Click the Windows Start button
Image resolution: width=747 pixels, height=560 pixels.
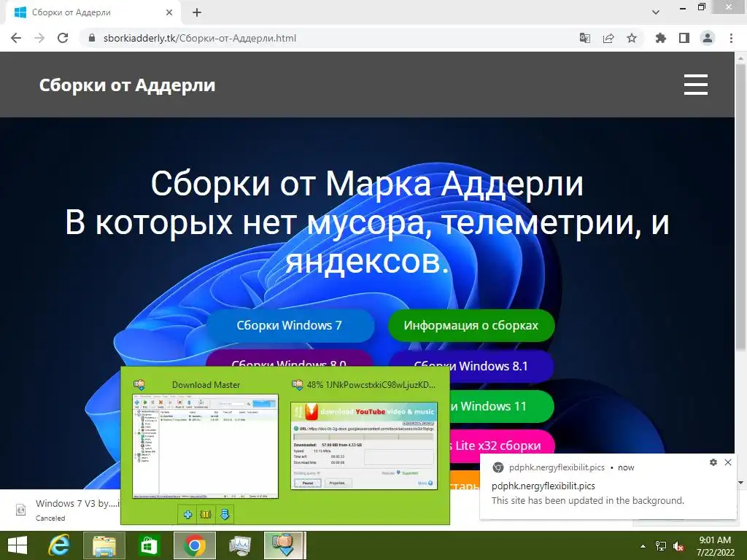(18, 545)
